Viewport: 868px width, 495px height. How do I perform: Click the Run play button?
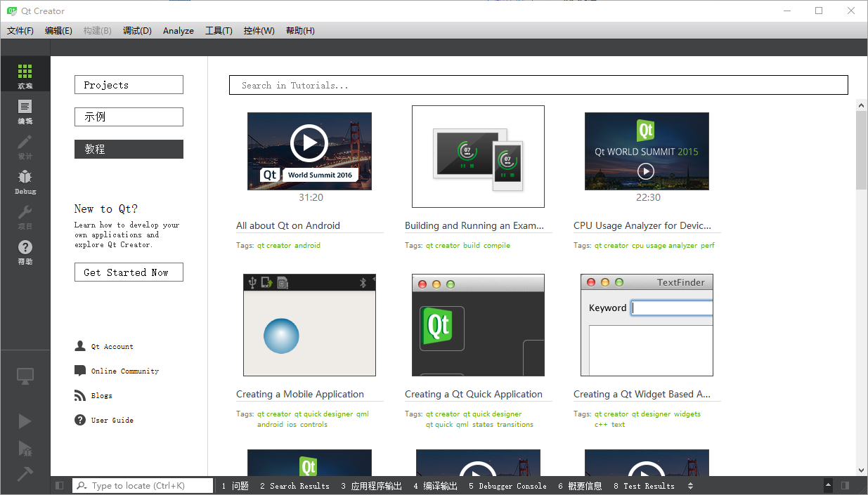point(25,421)
